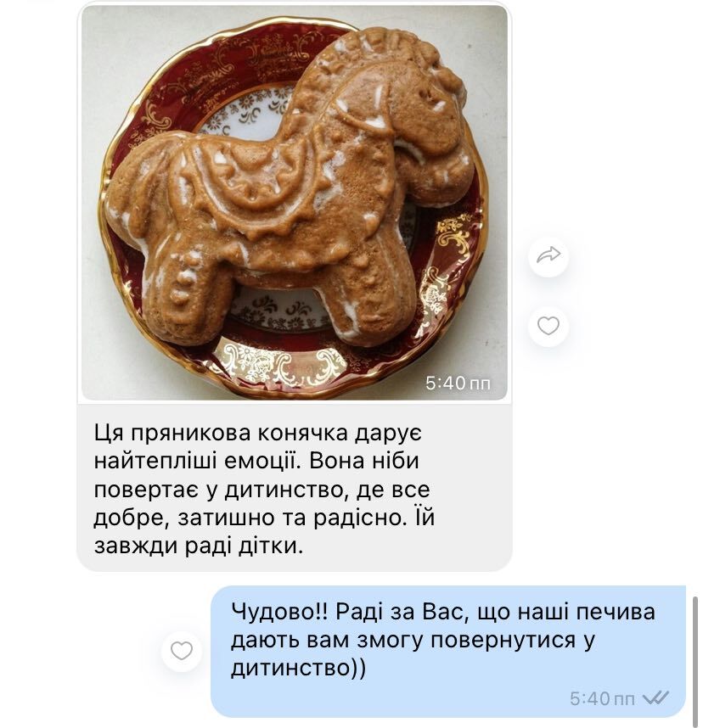
Task: Click 'повертає у дитинство' text in grey bubble
Action: point(221,490)
